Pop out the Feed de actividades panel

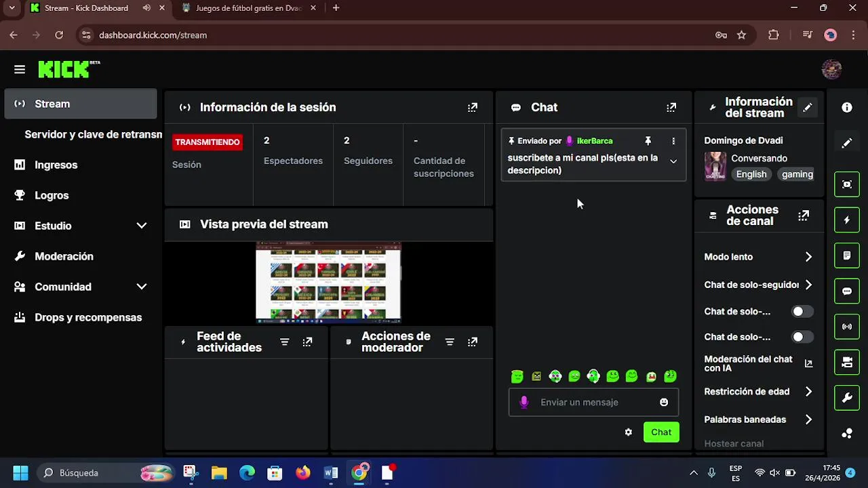pos(307,342)
